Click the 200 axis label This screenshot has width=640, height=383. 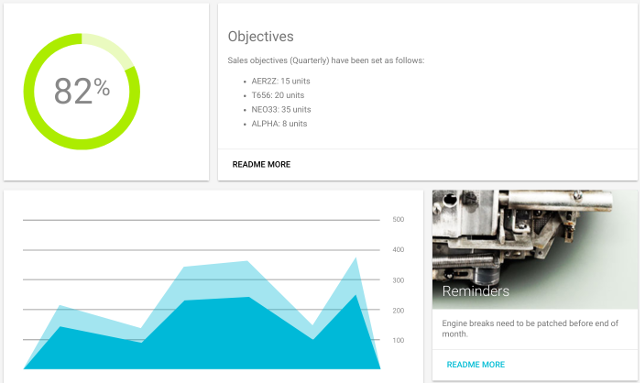point(398,310)
